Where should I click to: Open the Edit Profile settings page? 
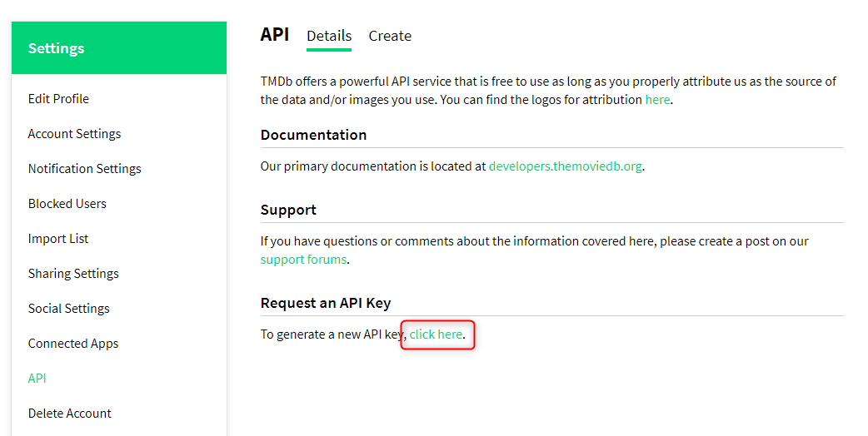58,99
